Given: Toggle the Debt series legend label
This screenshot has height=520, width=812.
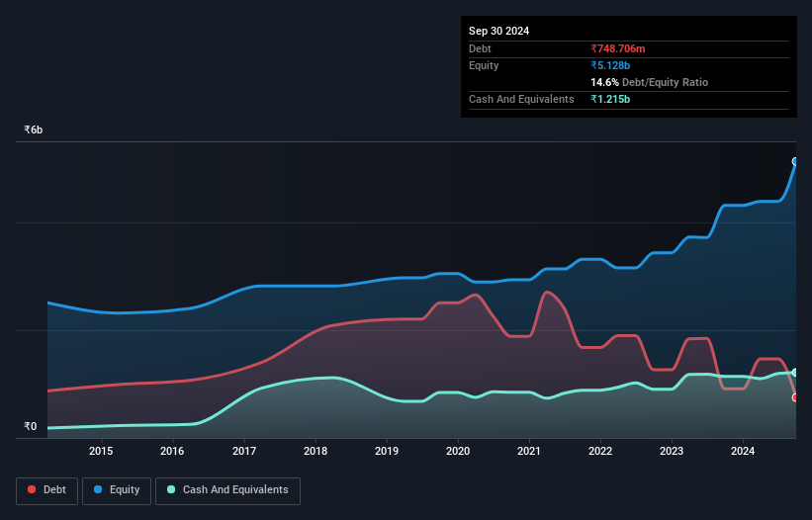Looking at the screenshot, I should (x=53, y=490).
